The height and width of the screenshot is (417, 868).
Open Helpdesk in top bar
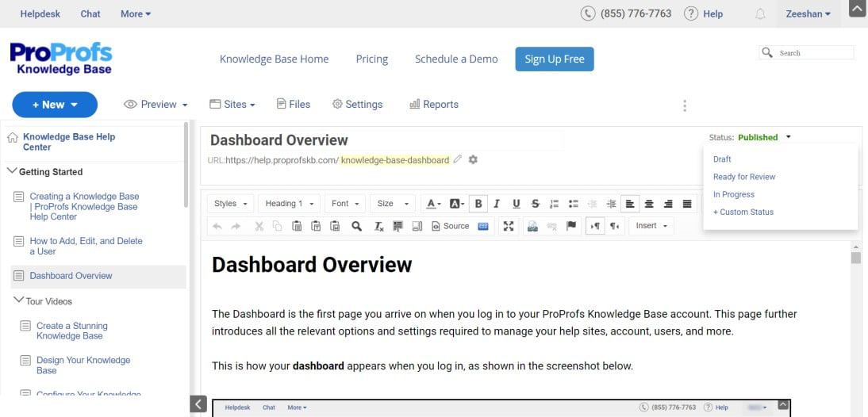[x=40, y=13]
